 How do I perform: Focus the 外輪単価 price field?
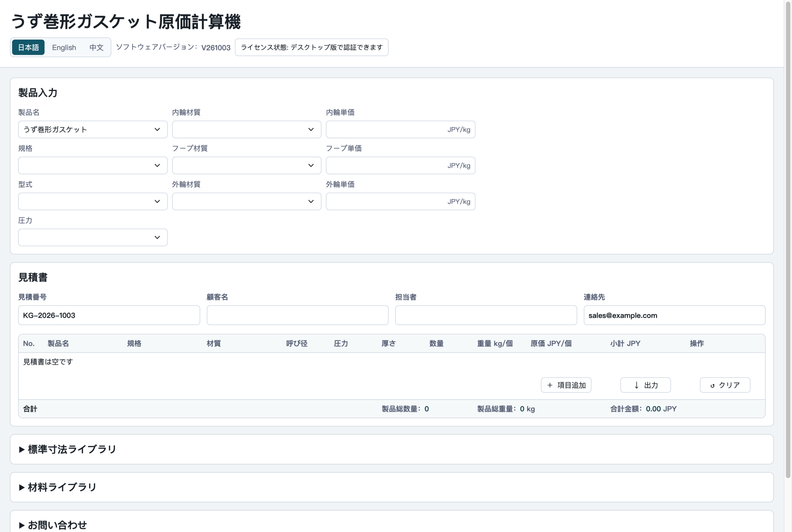(x=400, y=201)
